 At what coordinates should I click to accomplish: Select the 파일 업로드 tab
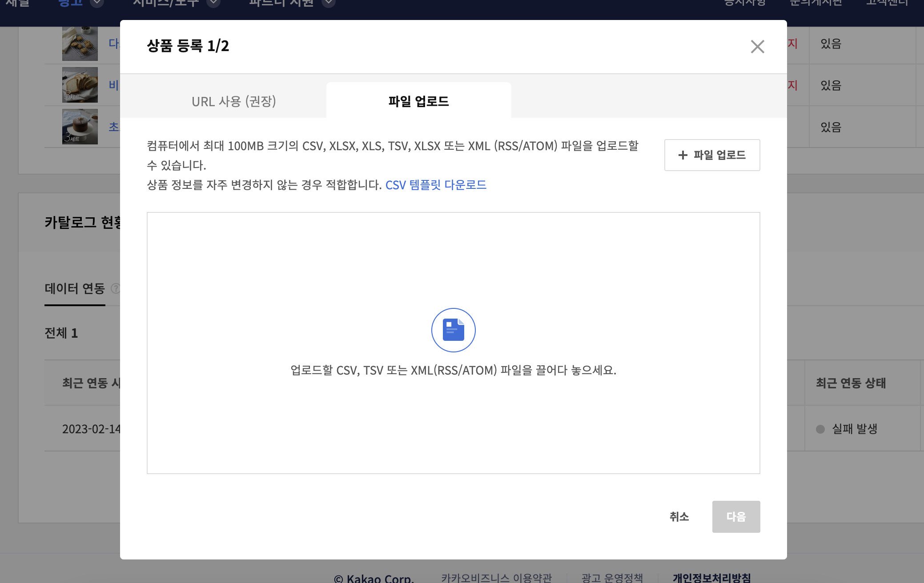[418, 101]
